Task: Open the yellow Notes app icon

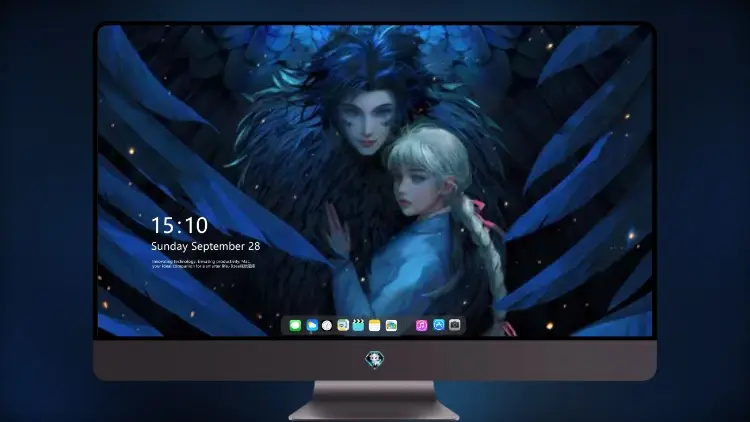Action: (x=375, y=326)
